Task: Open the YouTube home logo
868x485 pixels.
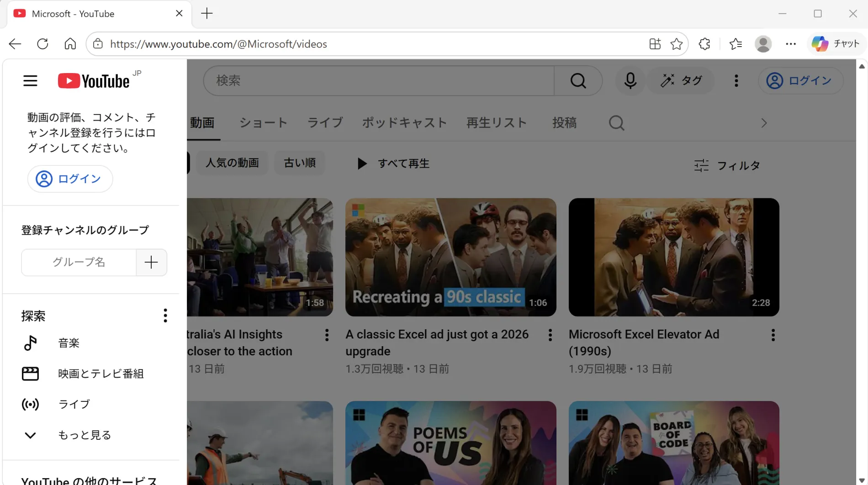Action: (x=94, y=81)
